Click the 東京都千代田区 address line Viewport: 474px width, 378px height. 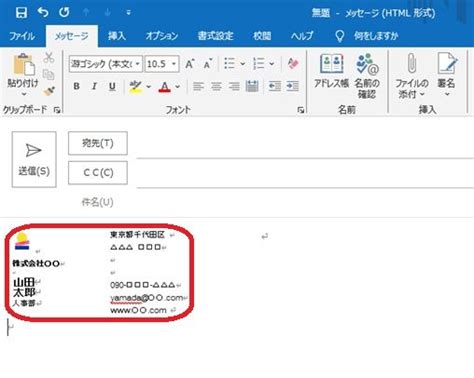137,235
